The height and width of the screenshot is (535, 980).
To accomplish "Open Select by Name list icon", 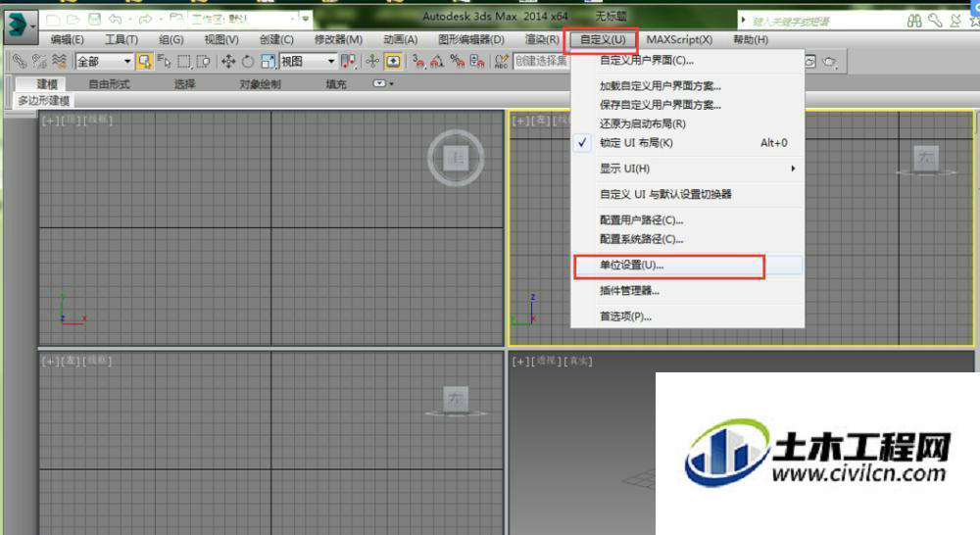I will 165,61.
